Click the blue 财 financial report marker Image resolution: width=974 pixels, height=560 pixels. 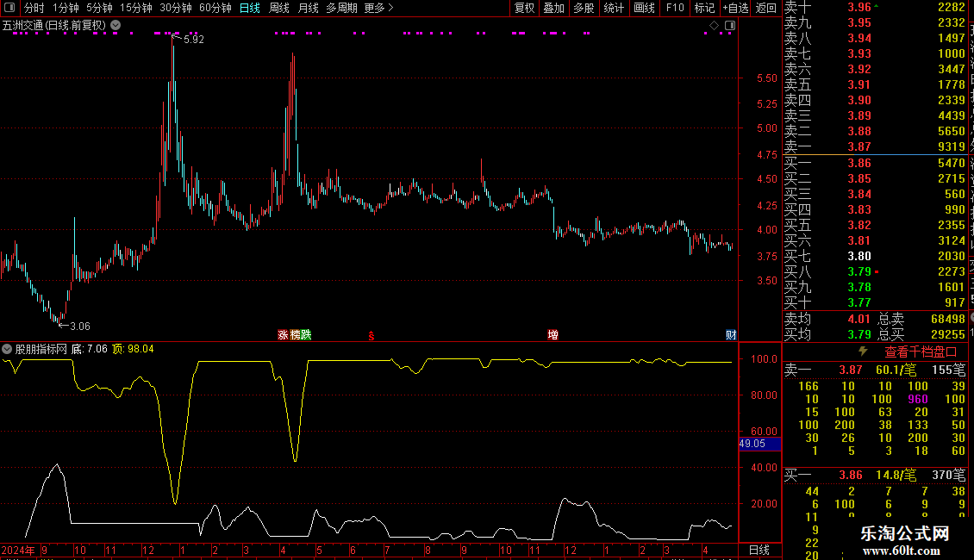[731, 334]
